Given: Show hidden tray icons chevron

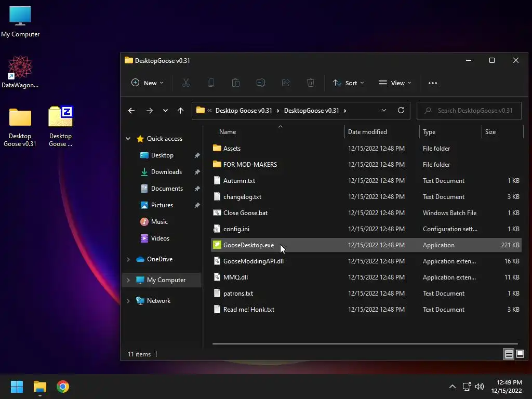Looking at the screenshot, I should point(453,387).
